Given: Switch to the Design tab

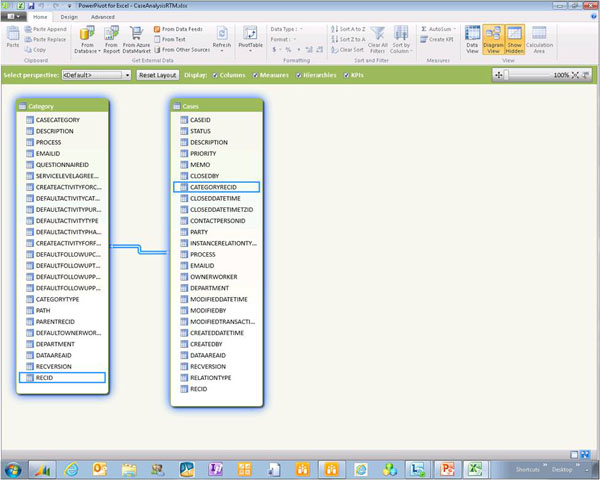Looking at the screenshot, I should coord(68,17).
